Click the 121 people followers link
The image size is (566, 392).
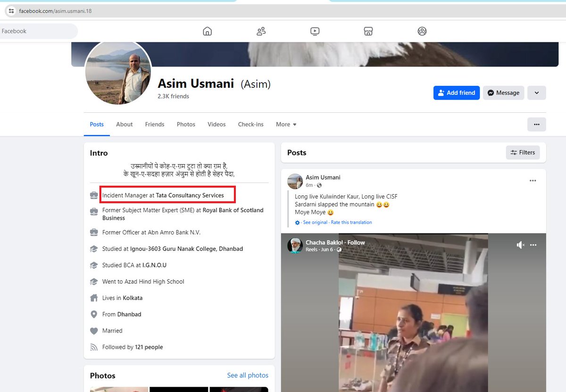[x=149, y=347]
